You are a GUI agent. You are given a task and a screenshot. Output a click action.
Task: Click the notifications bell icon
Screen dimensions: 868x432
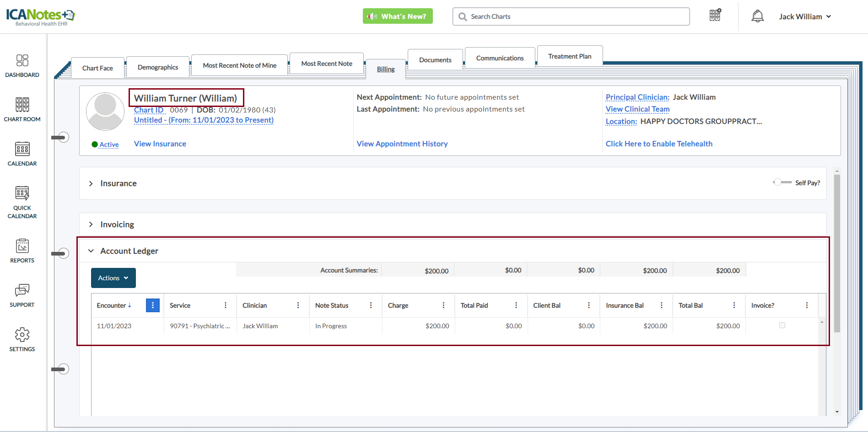pos(757,16)
